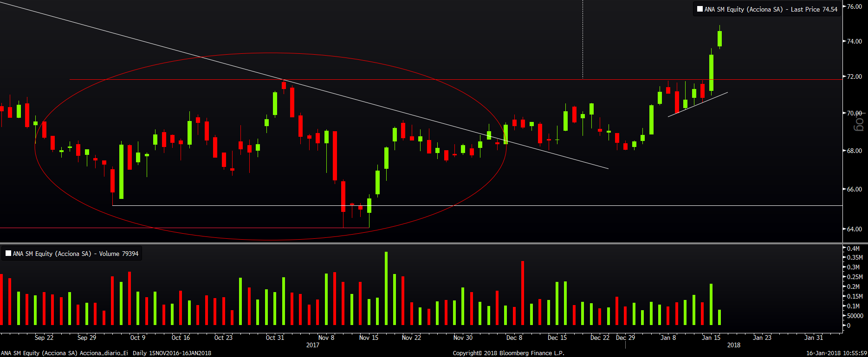Click the 2017 year label under the date axis

pyautogui.click(x=313, y=345)
